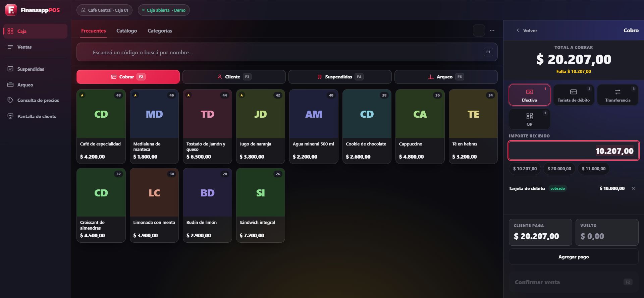Show Pantalla de cliente
Viewport: 644px width, 298px height.
[35, 116]
